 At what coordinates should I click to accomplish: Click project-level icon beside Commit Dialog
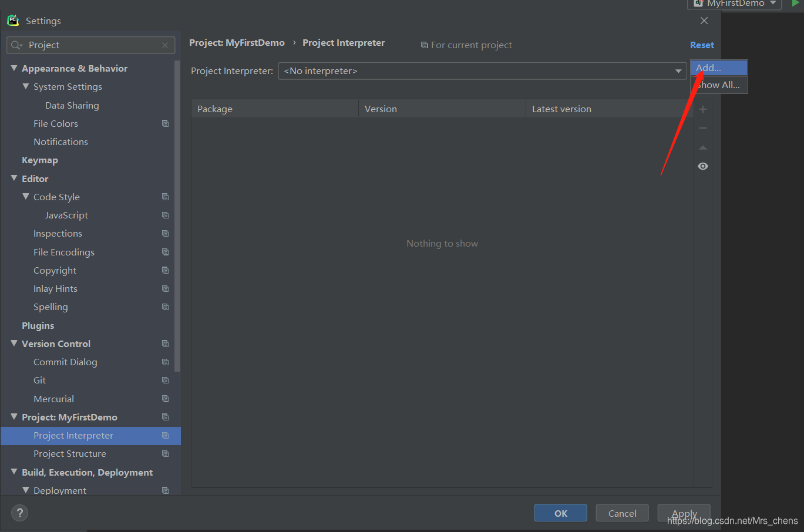pyautogui.click(x=165, y=362)
